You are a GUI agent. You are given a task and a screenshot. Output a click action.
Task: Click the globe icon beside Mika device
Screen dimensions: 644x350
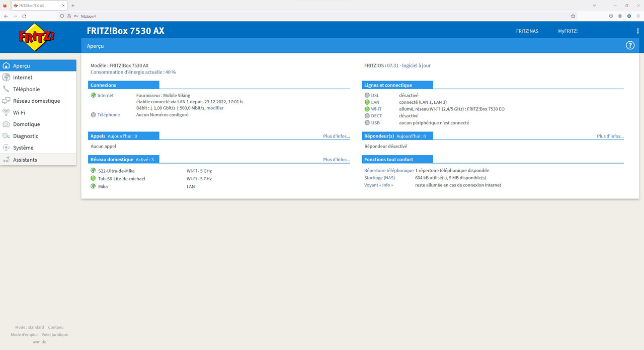point(93,186)
